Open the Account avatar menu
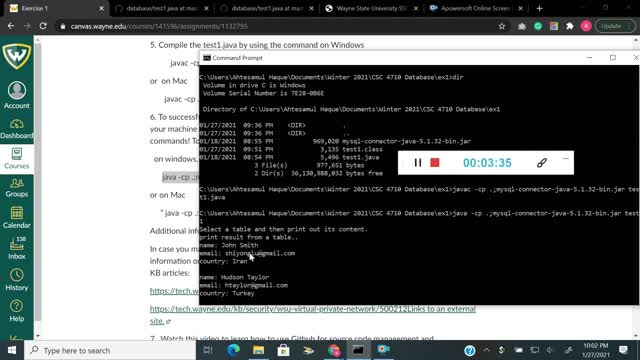640x360 pixels. pos(17,95)
